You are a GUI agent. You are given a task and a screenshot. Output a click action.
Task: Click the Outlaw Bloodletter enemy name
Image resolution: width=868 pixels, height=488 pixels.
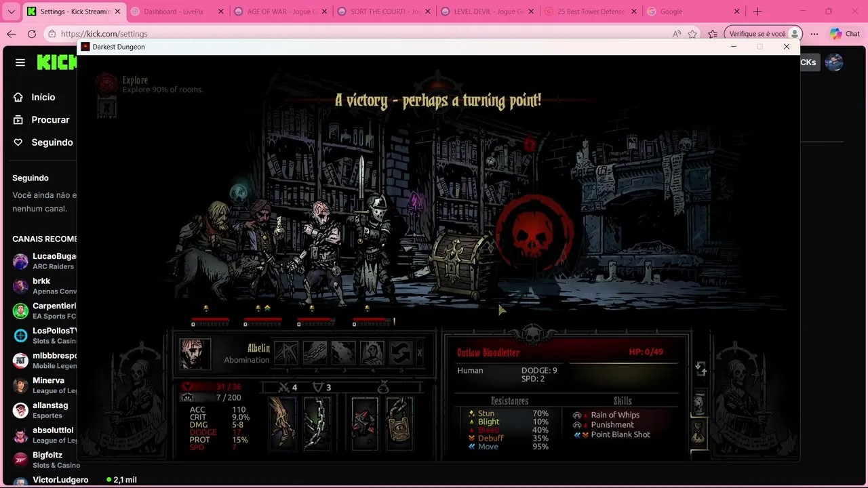tap(488, 352)
